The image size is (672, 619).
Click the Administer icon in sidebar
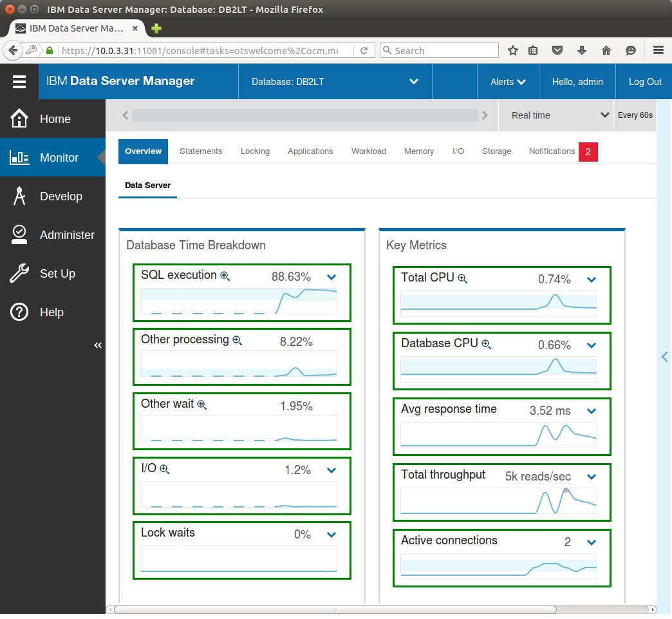tap(19, 234)
